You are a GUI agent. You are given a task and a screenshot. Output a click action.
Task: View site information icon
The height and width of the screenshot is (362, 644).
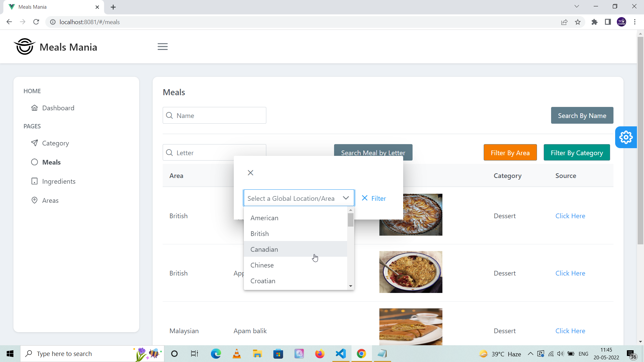[53, 22]
